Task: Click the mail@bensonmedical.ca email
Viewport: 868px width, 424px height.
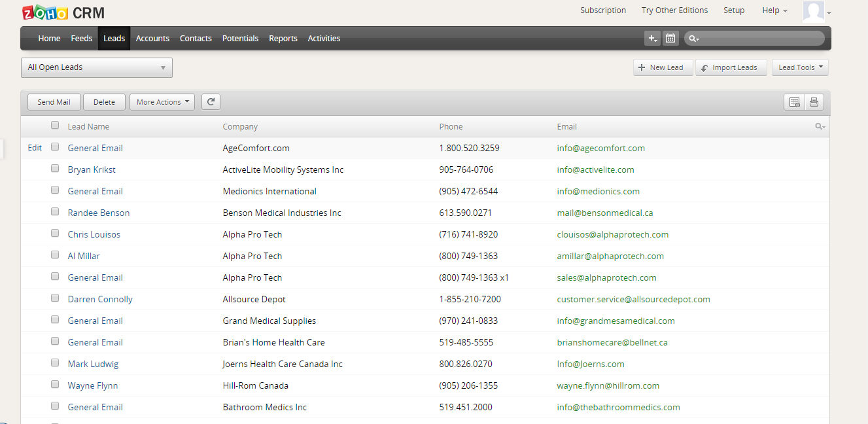Action: (x=605, y=213)
